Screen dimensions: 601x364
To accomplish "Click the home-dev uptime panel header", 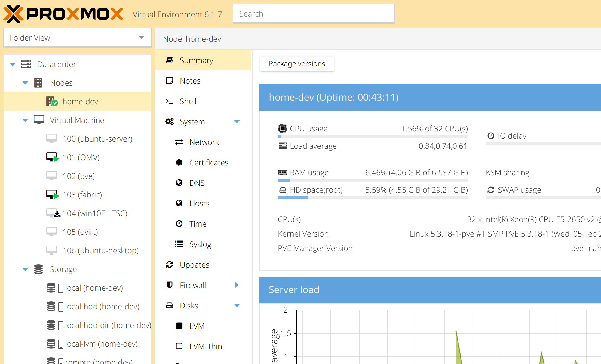I will 430,97.
